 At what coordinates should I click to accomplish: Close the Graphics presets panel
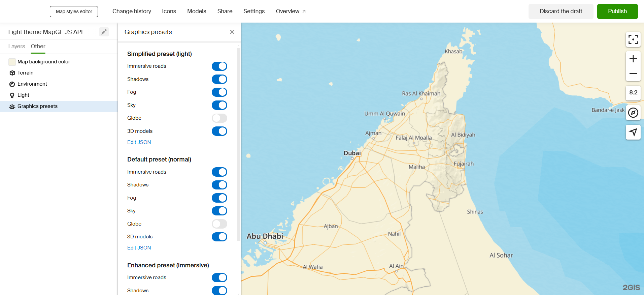[x=232, y=32]
